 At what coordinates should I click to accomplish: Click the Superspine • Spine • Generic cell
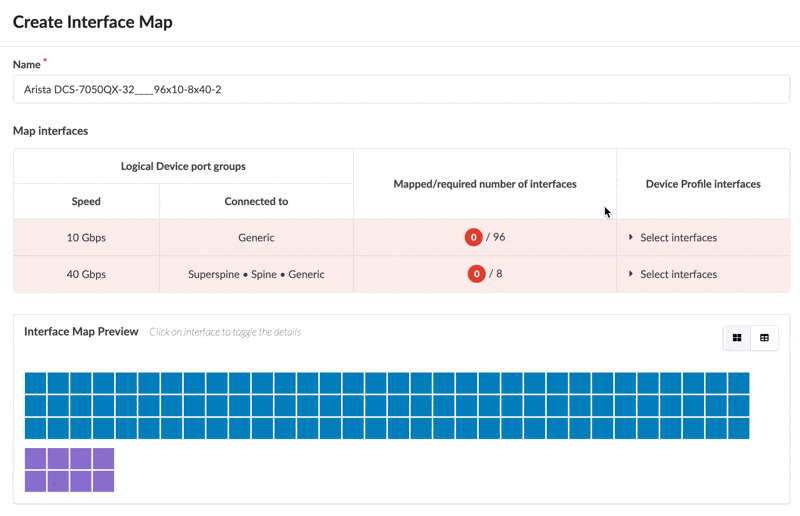(x=256, y=274)
